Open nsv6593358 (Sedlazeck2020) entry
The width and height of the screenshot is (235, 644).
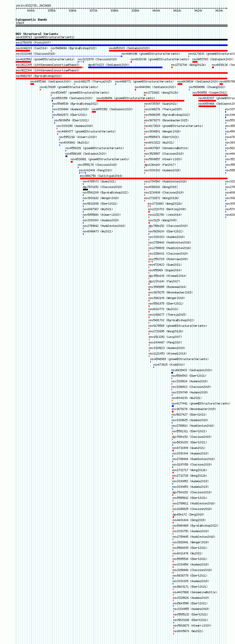(x=72, y=98)
